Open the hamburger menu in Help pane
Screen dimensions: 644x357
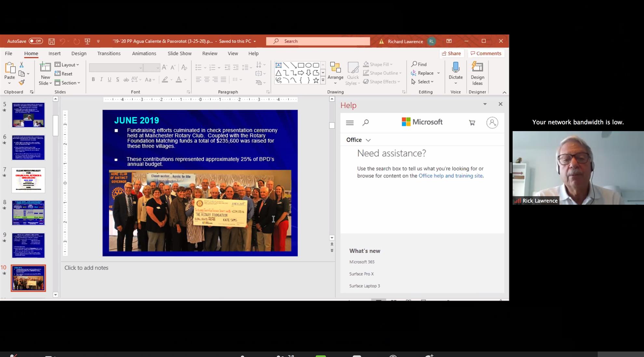[350, 123]
